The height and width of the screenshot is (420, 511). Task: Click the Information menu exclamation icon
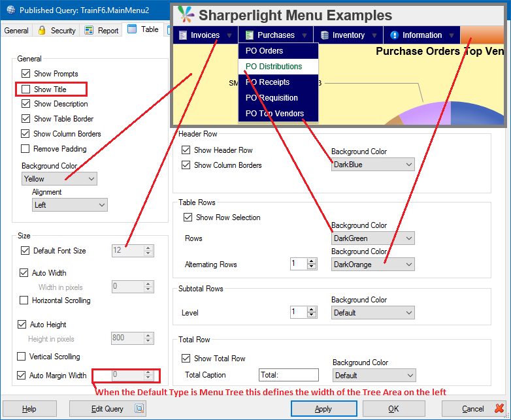click(x=394, y=35)
